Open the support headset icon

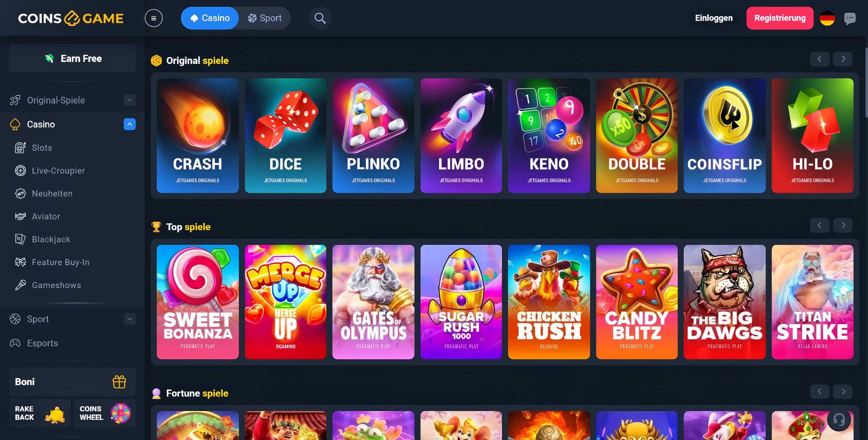click(839, 419)
